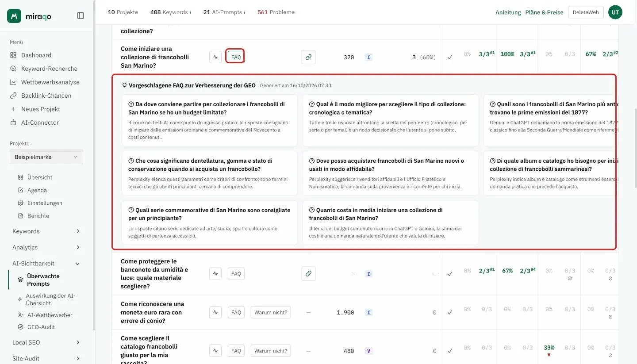637x364 pixels.
Task: Open the GEO-Audit page
Action: tap(41, 327)
